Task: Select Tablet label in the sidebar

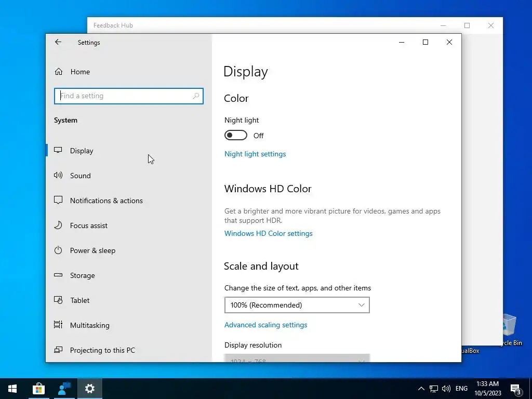Action: (79, 300)
